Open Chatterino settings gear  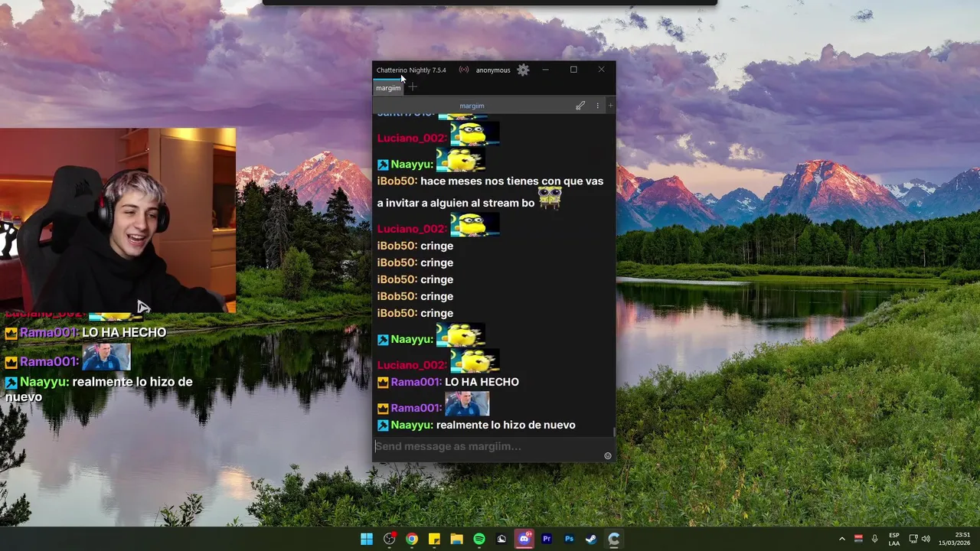point(523,70)
